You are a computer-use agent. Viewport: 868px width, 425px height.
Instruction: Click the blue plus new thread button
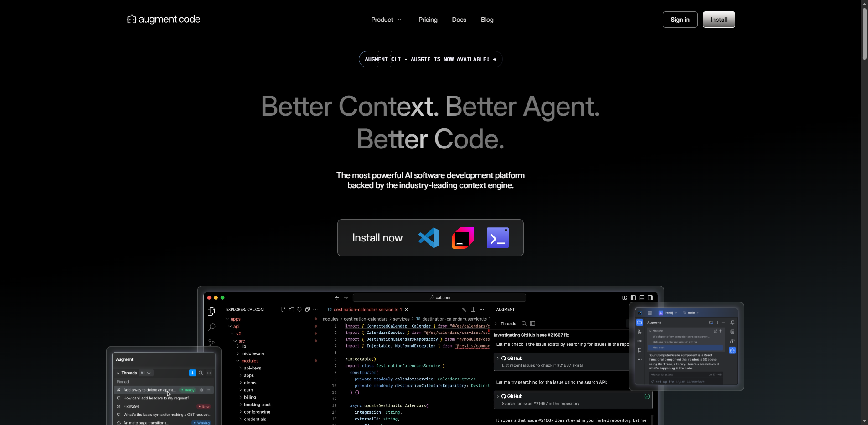click(192, 373)
